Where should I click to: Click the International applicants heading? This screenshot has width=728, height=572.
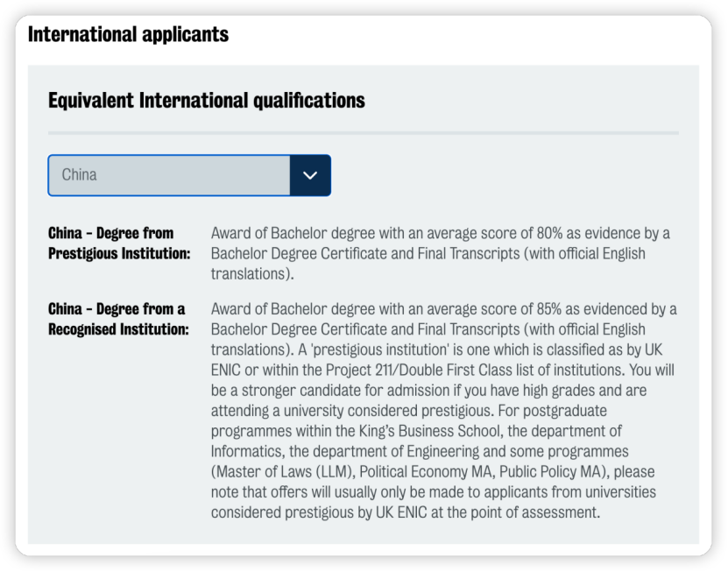(128, 34)
